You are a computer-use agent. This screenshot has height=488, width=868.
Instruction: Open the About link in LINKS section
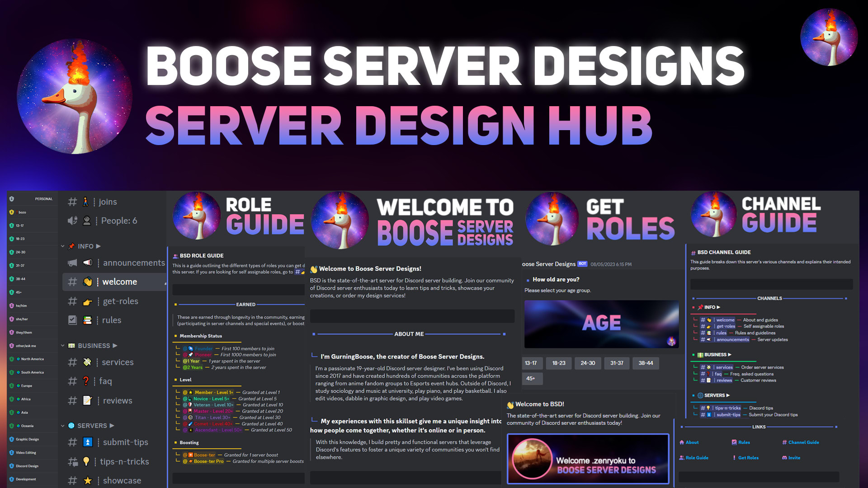click(689, 442)
